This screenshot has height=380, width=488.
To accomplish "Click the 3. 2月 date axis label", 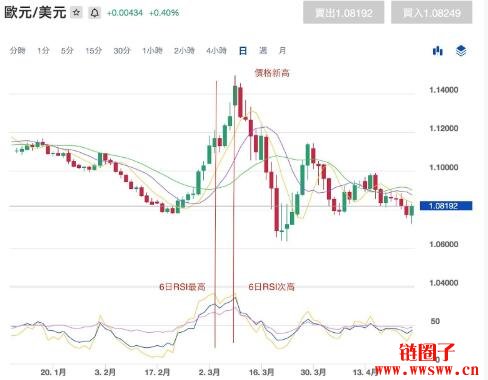I will [x=105, y=372].
